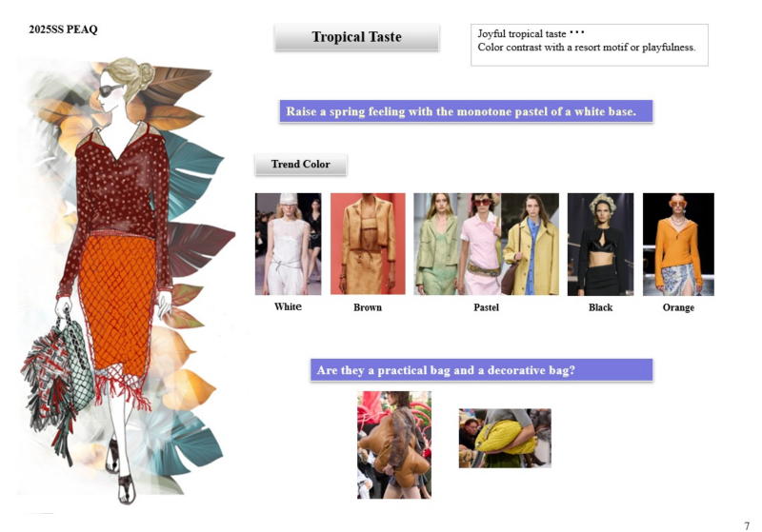
Task: Click the purple spring feeling headline banner
Action: (x=466, y=111)
